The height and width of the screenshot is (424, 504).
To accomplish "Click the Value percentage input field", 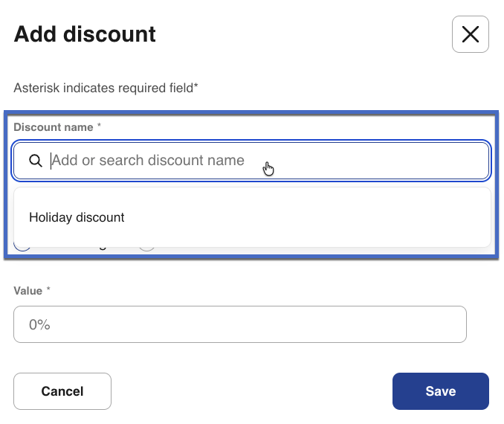I will 239,324.
